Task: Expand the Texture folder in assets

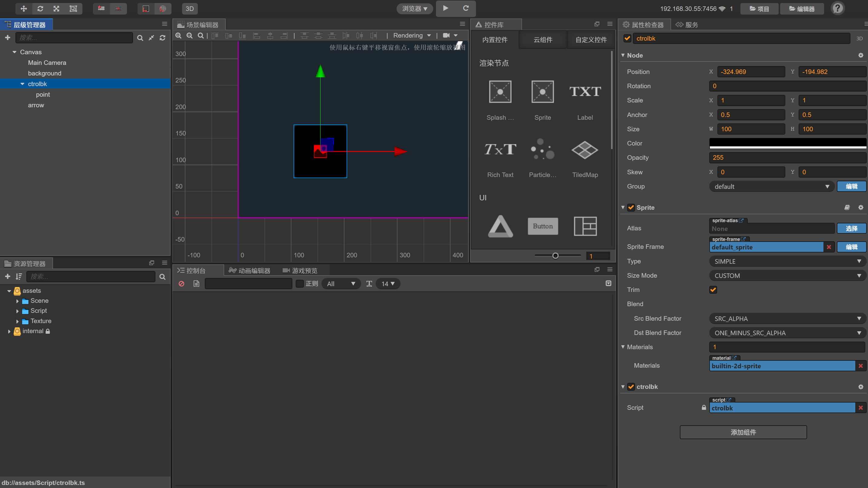Action: click(18, 321)
